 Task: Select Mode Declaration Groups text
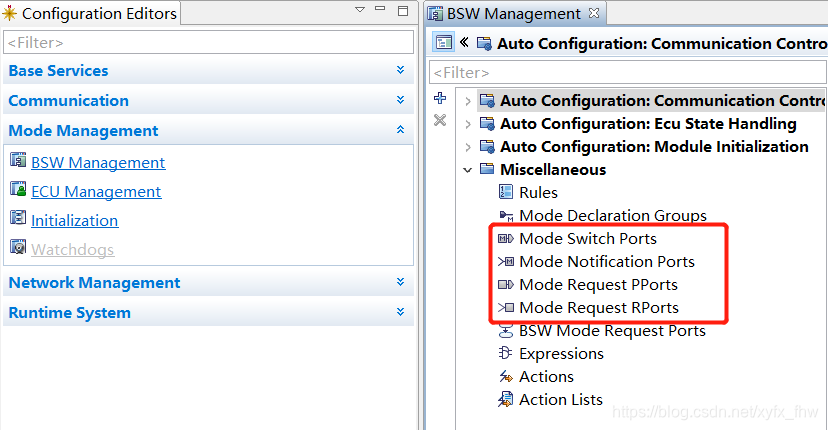613,216
